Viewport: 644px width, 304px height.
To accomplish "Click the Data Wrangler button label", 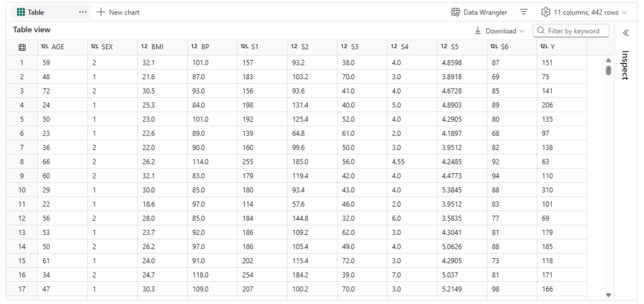I will pyautogui.click(x=485, y=13).
